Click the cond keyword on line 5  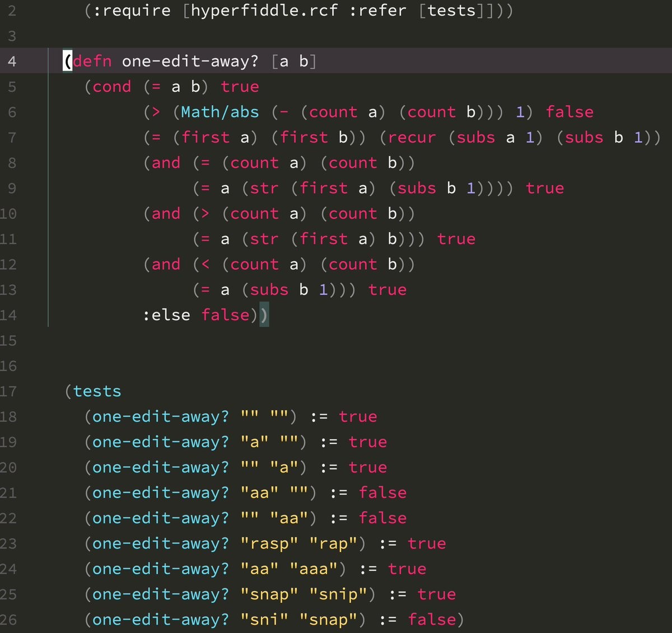[x=112, y=87]
